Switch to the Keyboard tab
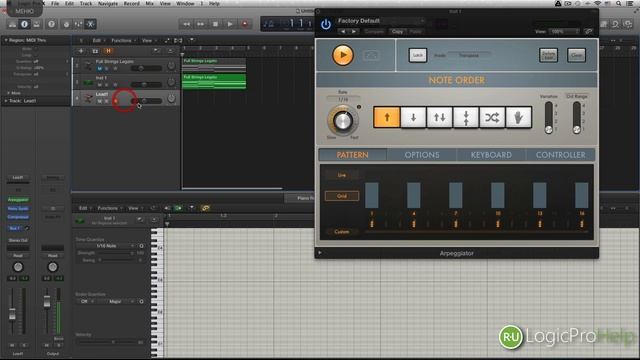The height and width of the screenshot is (360, 640). tap(491, 155)
